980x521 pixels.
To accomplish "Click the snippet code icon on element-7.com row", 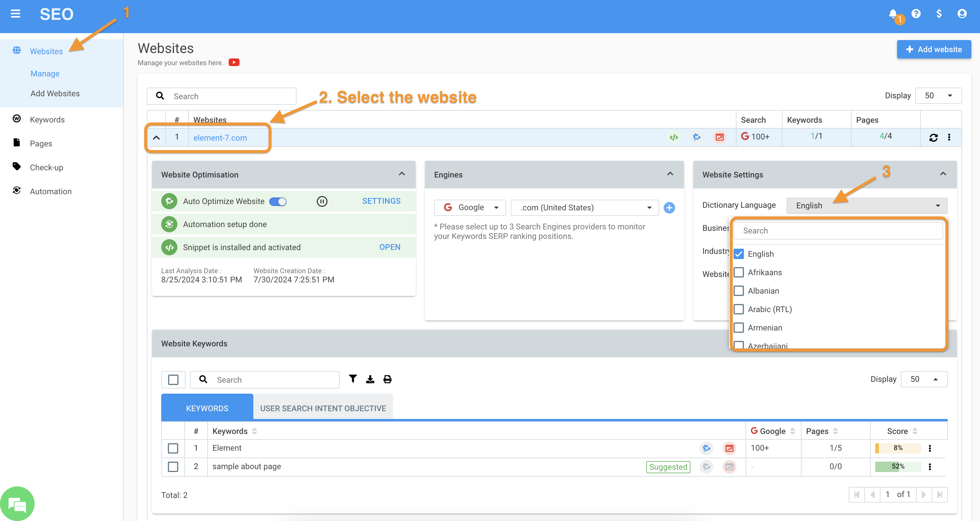I will (x=674, y=137).
